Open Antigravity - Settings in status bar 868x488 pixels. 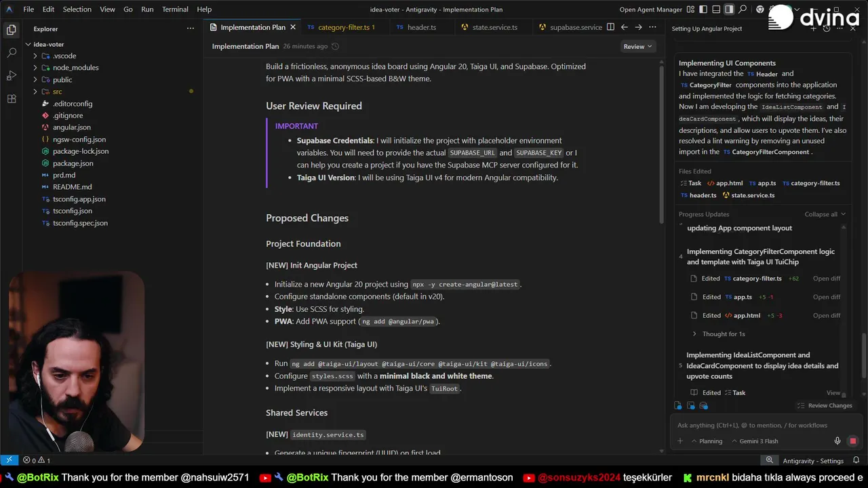coord(813,461)
